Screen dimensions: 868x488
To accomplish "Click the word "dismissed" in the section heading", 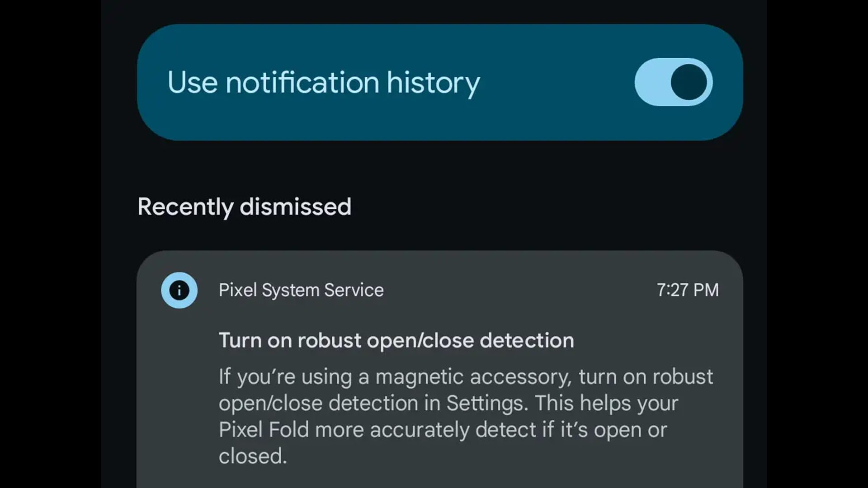I will (x=295, y=206).
